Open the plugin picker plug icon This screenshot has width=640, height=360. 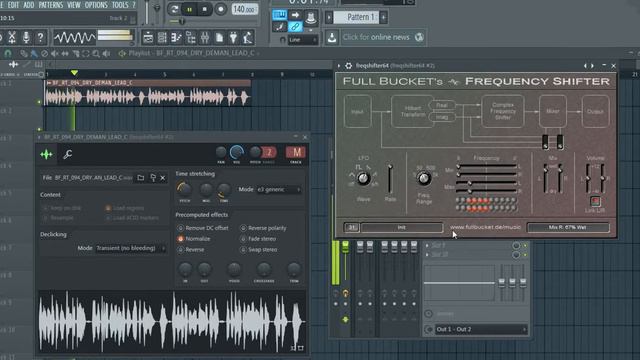point(233,38)
